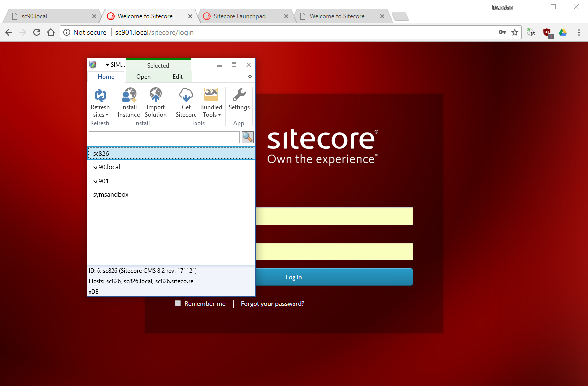Bookmark this page with the star icon
Image resolution: width=588 pixels, height=386 pixels.
(x=515, y=33)
